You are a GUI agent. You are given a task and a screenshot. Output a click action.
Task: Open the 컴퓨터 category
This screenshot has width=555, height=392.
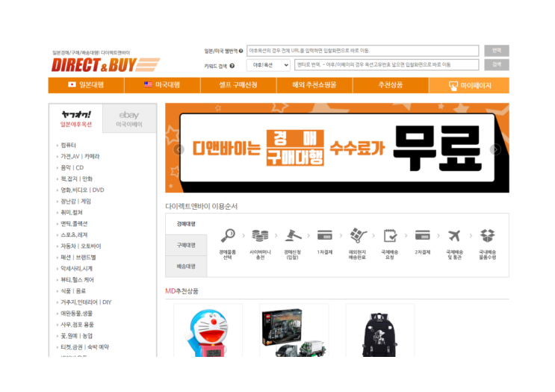coord(68,145)
